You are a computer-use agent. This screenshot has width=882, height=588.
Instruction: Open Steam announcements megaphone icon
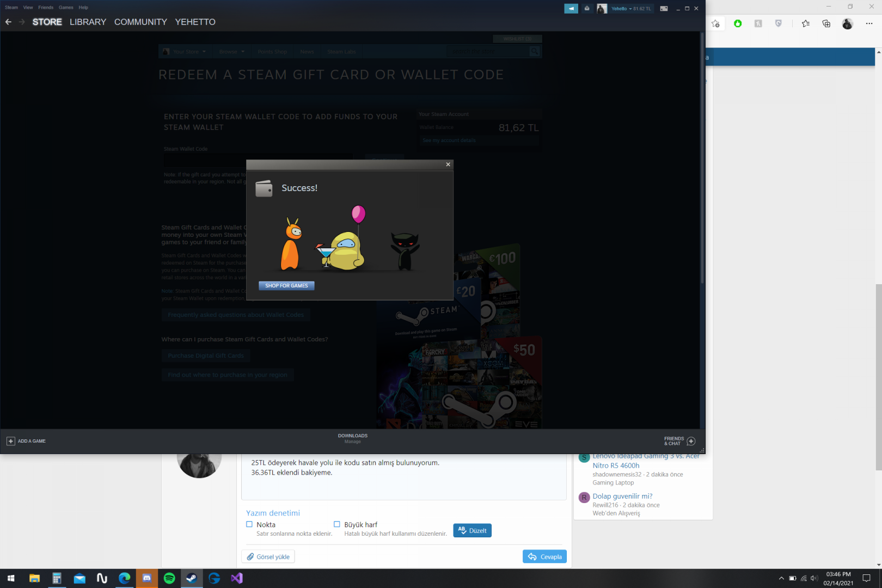(571, 8)
